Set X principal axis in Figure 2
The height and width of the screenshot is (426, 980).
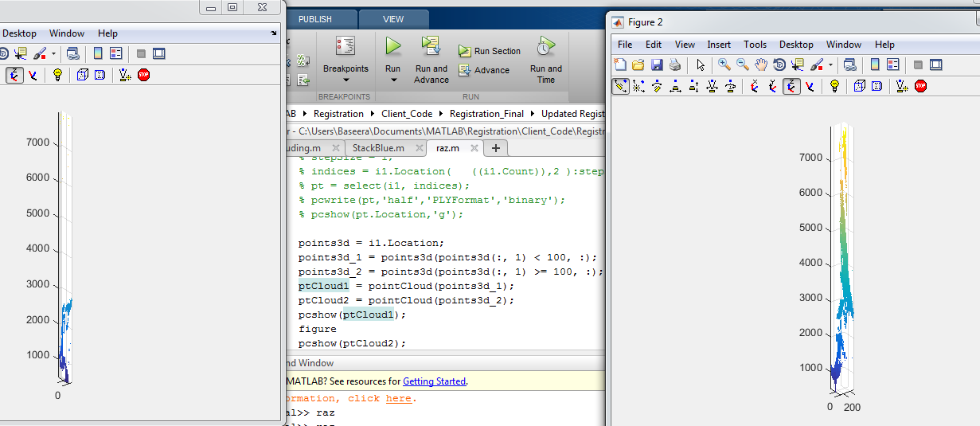pos(755,86)
